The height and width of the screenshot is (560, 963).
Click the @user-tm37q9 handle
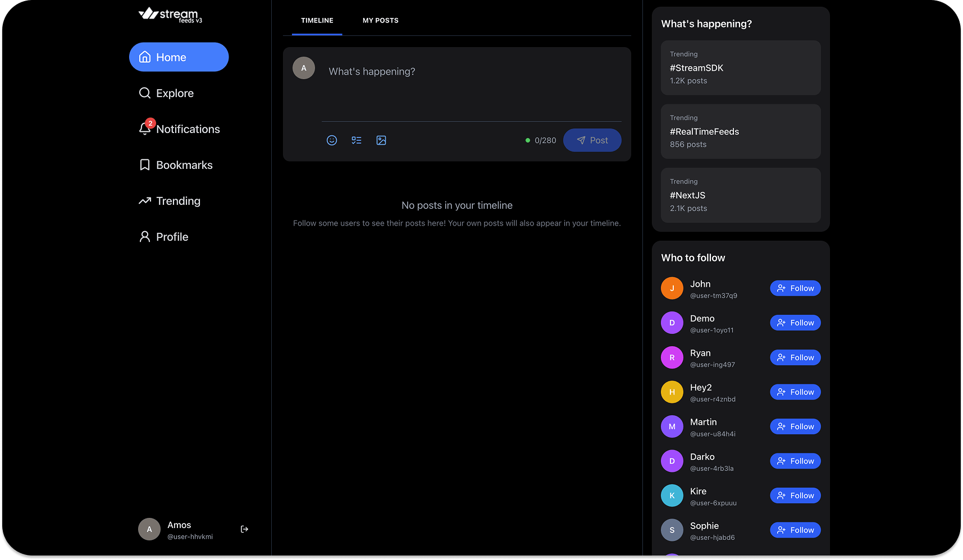point(714,296)
